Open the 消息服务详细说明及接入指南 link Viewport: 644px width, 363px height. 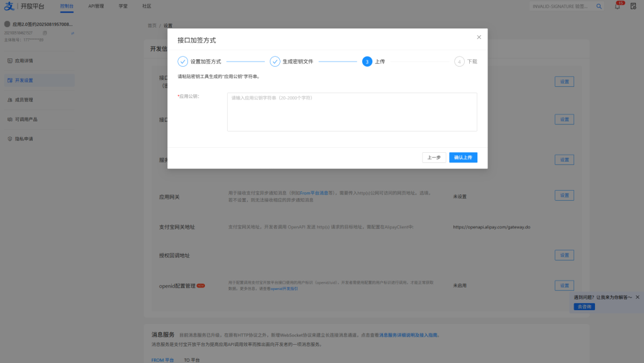coord(408,335)
